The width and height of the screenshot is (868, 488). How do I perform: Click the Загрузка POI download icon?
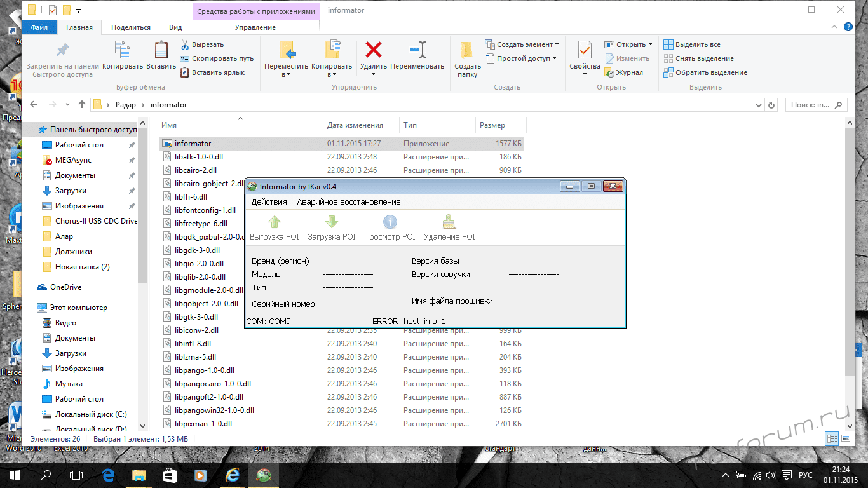(331, 222)
